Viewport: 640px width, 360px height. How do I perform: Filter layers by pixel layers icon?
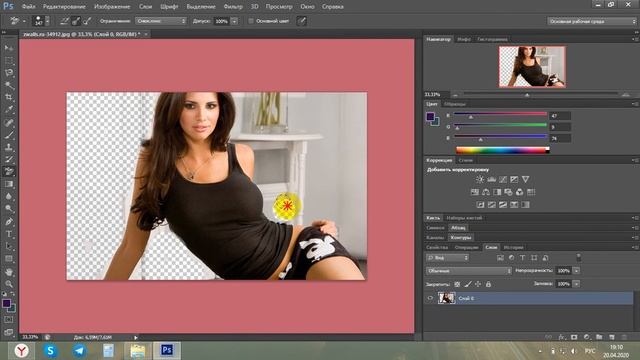[500, 258]
